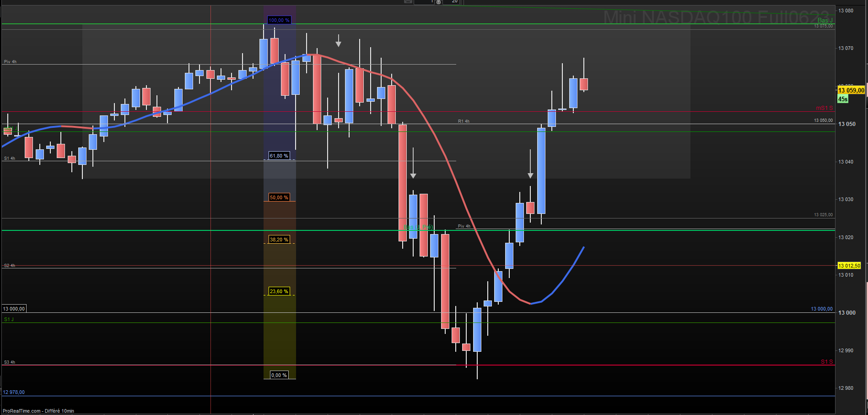Click 12 980 on the price axis
The height and width of the screenshot is (415, 868).
click(846, 388)
